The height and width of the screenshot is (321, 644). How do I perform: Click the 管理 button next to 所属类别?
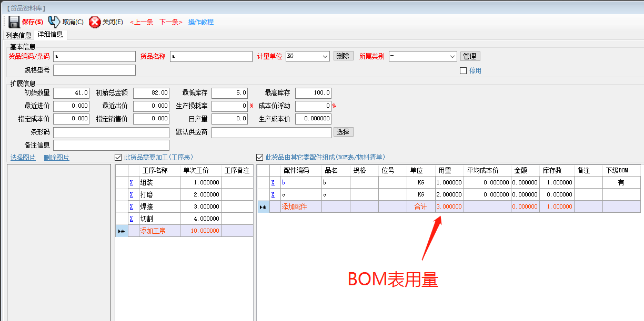tap(470, 56)
